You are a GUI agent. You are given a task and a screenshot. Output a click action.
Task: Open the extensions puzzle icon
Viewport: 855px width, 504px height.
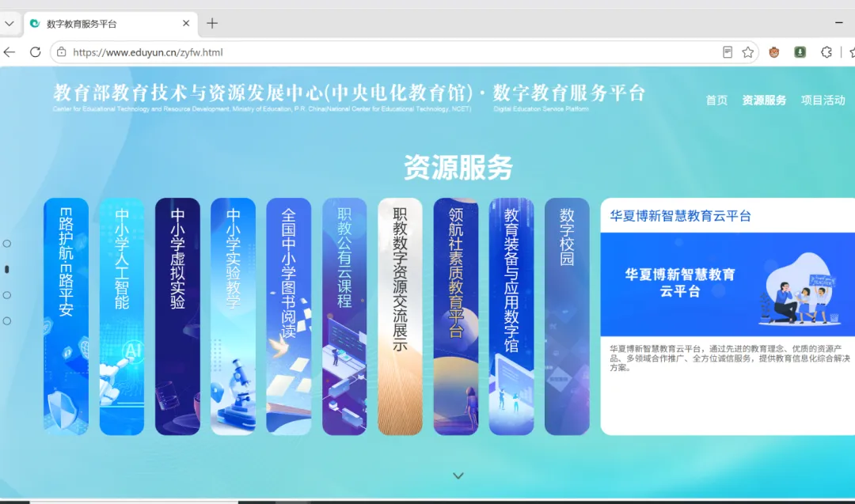(826, 52)
